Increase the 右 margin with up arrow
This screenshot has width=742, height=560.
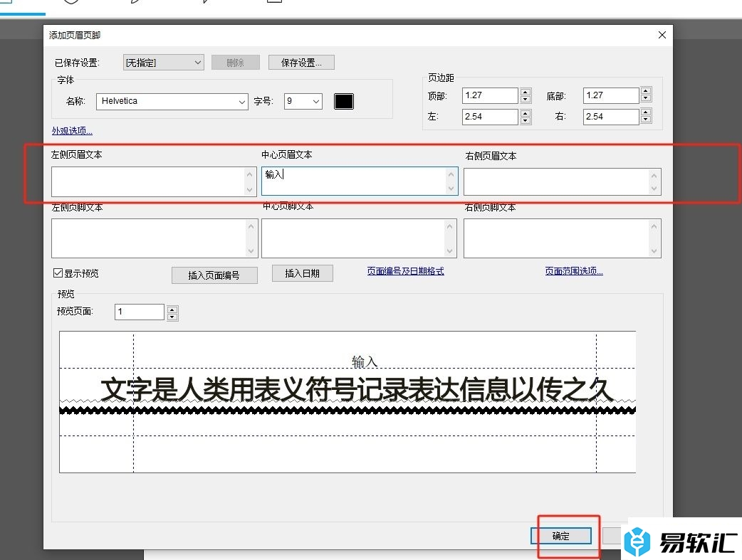click(x=646, y=112)
